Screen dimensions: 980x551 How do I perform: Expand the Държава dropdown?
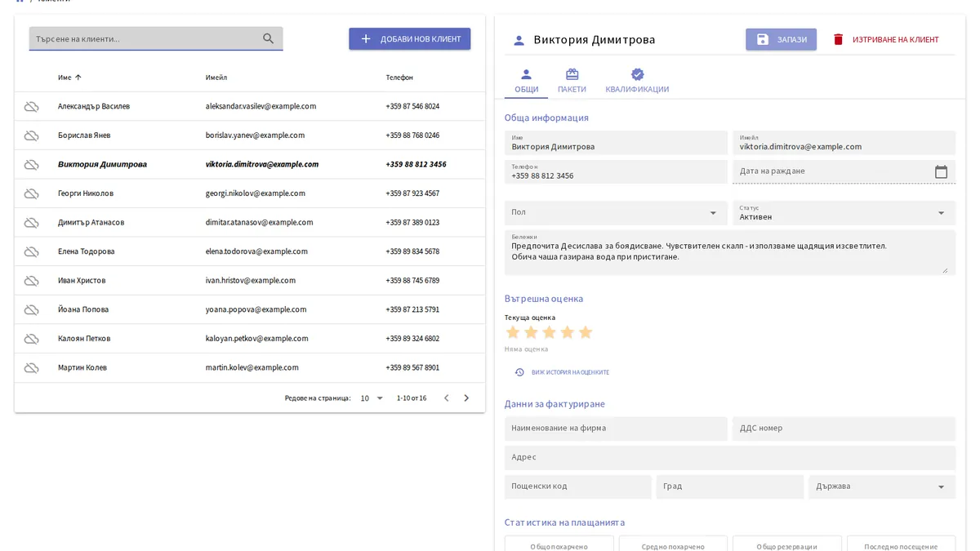[882, 487]
